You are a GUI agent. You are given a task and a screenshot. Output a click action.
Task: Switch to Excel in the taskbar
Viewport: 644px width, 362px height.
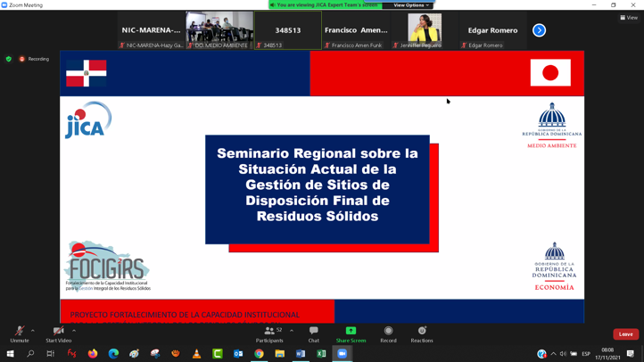tap(321, 353)
